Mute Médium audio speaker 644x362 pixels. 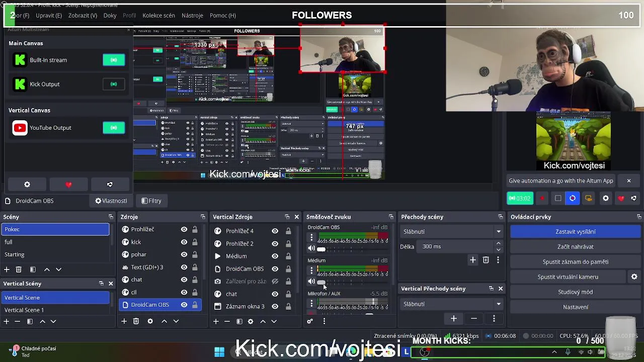coord(311,282)
